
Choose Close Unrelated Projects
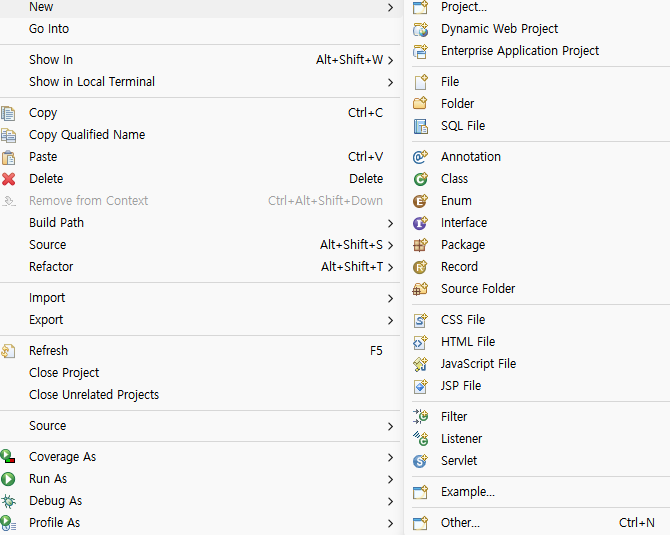(x=200, y=395)
